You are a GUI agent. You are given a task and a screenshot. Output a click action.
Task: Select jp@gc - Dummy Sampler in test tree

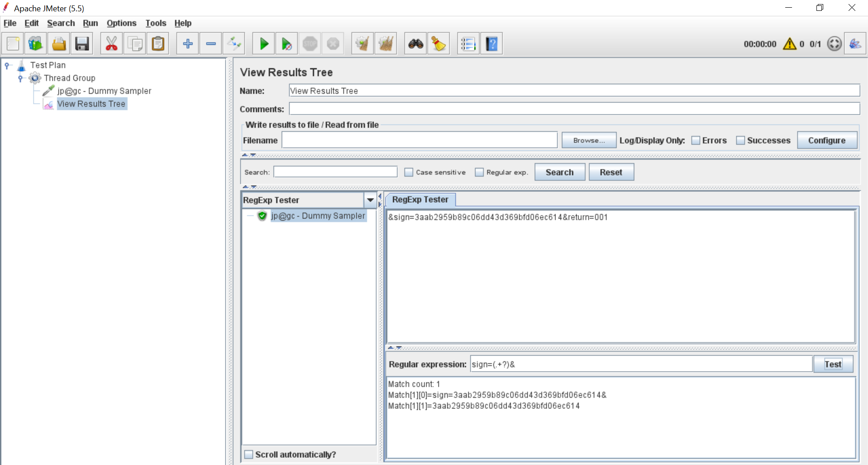pos(104,91)
